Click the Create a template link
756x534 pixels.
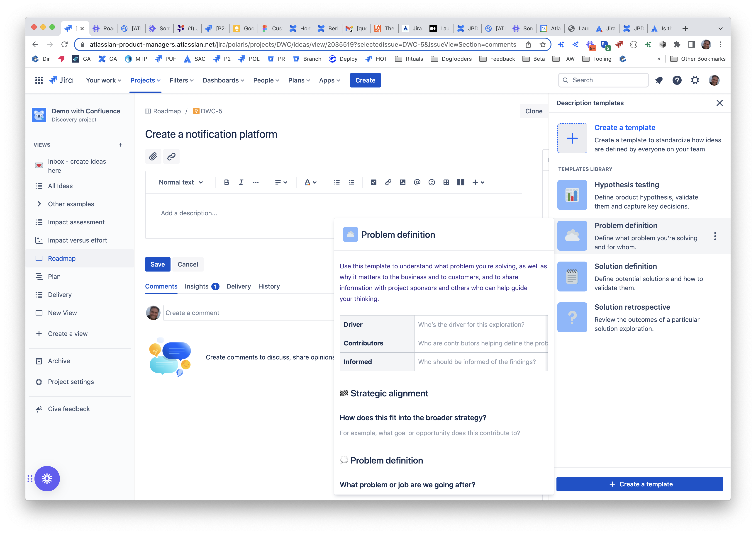pos(625,127)
